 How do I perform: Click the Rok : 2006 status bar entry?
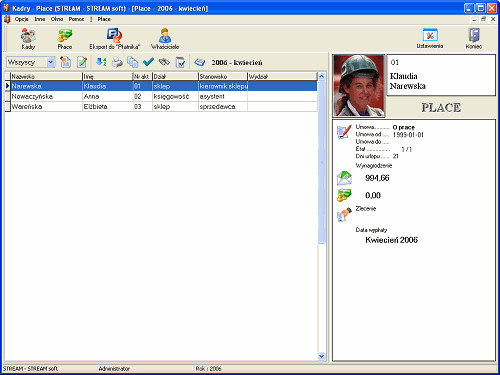click(x=208, y=369)
